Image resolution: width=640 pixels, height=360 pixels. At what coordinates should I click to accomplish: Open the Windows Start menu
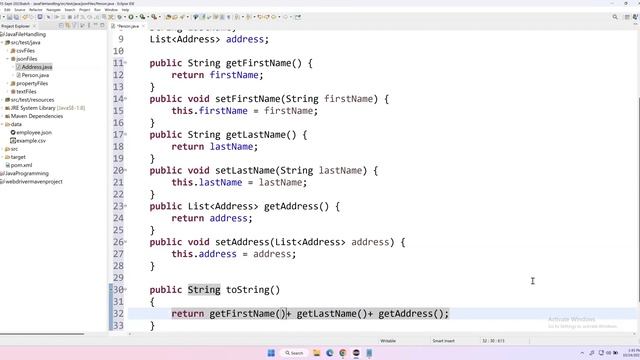tap(271, 353)
